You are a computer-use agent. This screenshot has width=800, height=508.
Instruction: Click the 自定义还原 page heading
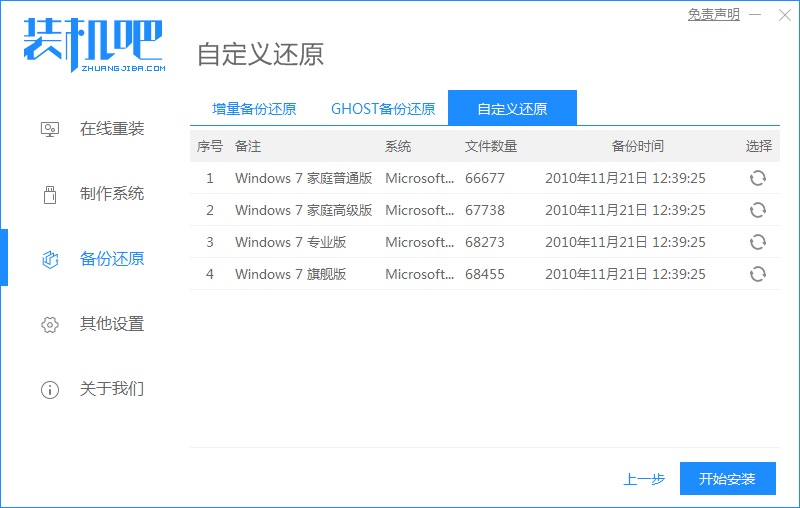260,54
